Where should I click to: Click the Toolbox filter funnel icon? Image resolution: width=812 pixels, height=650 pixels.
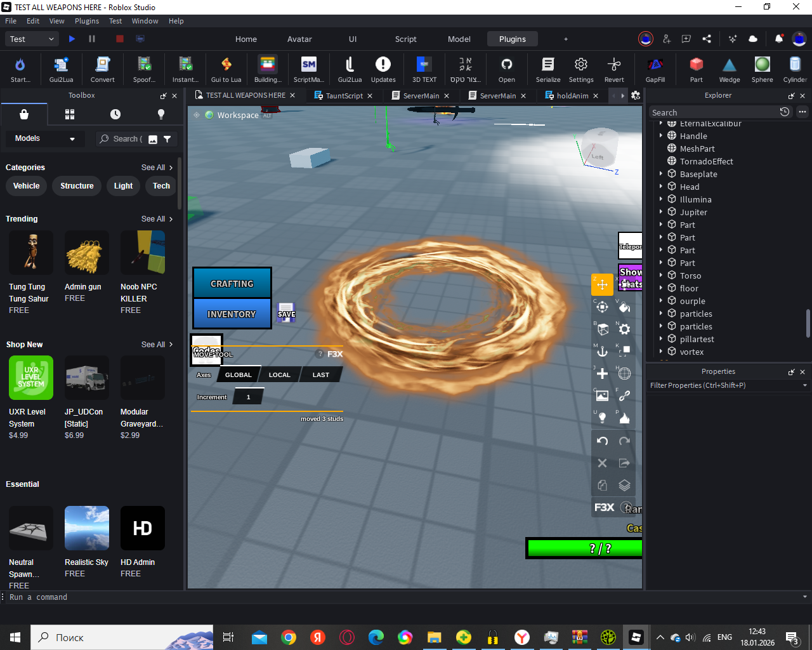tap(167, 139)
